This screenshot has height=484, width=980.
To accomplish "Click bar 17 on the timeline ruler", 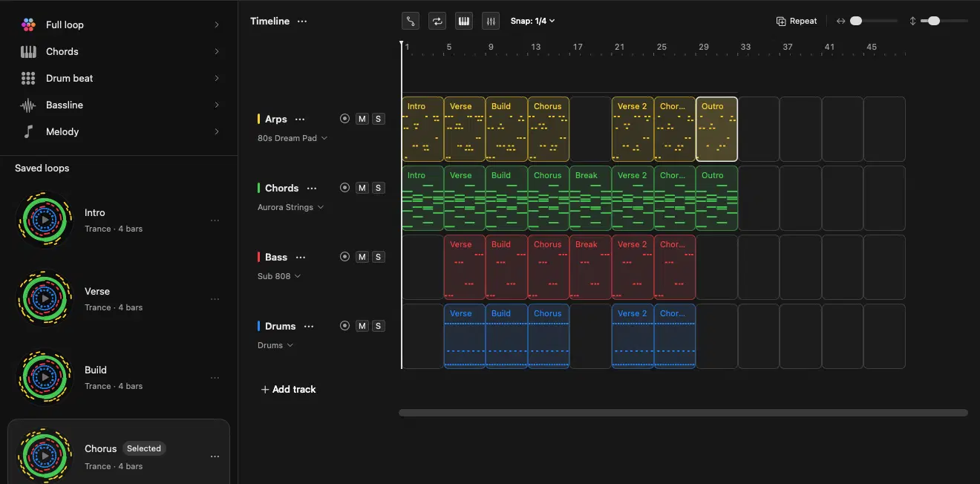I will [578, 47].
